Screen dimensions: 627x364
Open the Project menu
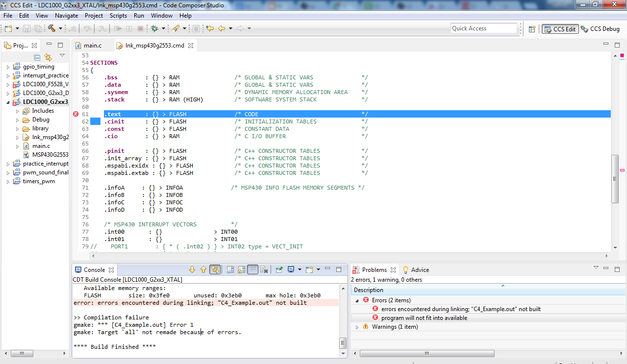94,16
